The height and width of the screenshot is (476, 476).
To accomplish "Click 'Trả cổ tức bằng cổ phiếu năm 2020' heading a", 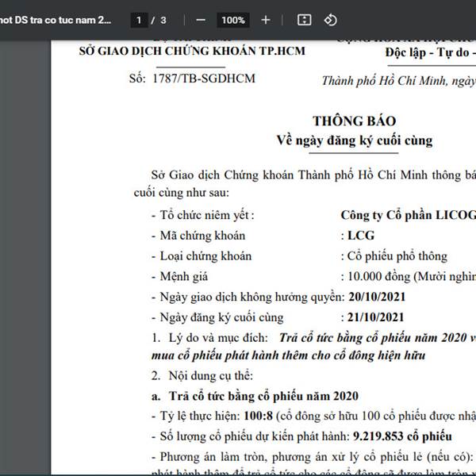I will [x=263, y=396].
